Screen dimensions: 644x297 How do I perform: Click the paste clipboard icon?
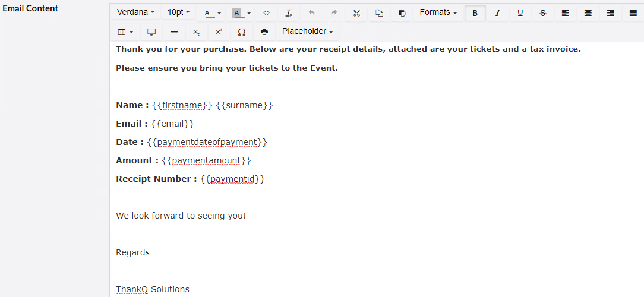pyautogui.click(x=402, y=13)
